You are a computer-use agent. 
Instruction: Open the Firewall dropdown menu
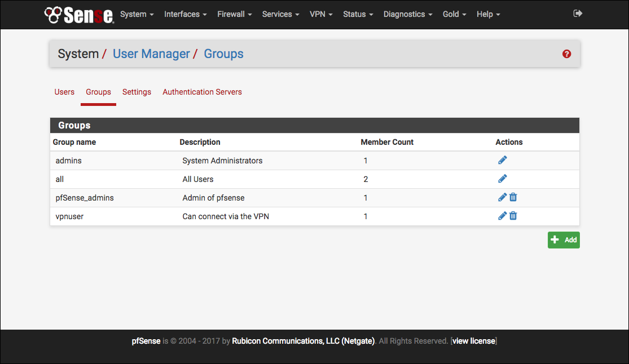click(x=235, y=14)
